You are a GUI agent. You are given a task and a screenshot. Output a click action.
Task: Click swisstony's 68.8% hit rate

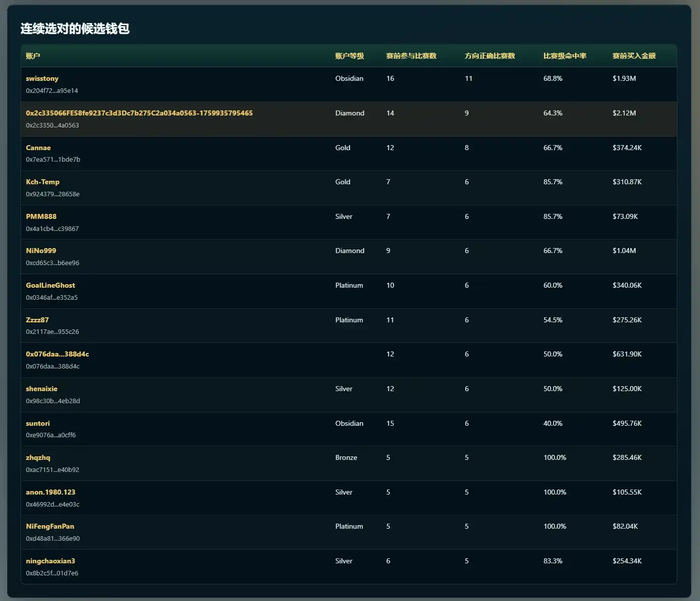(x=553, y=78)
